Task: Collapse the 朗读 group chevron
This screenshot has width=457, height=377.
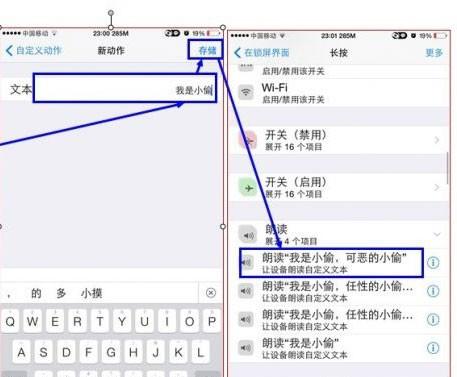Action: click(437, 234)
